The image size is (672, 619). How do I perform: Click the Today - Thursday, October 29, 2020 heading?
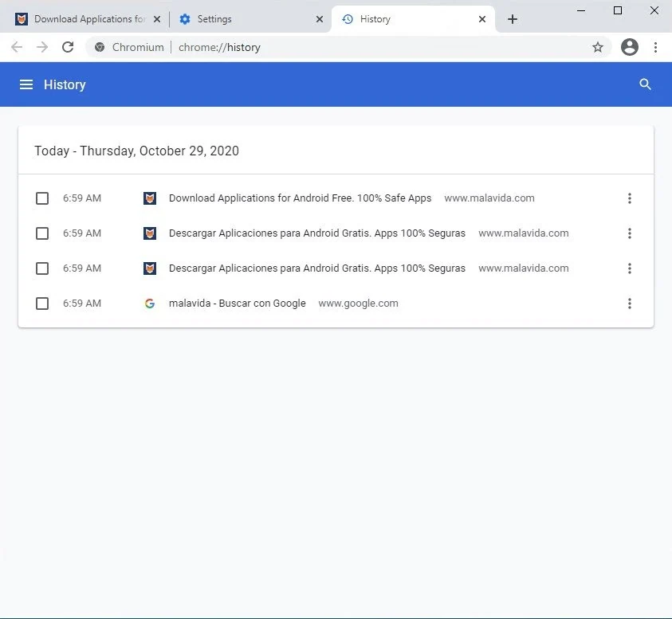137,151
